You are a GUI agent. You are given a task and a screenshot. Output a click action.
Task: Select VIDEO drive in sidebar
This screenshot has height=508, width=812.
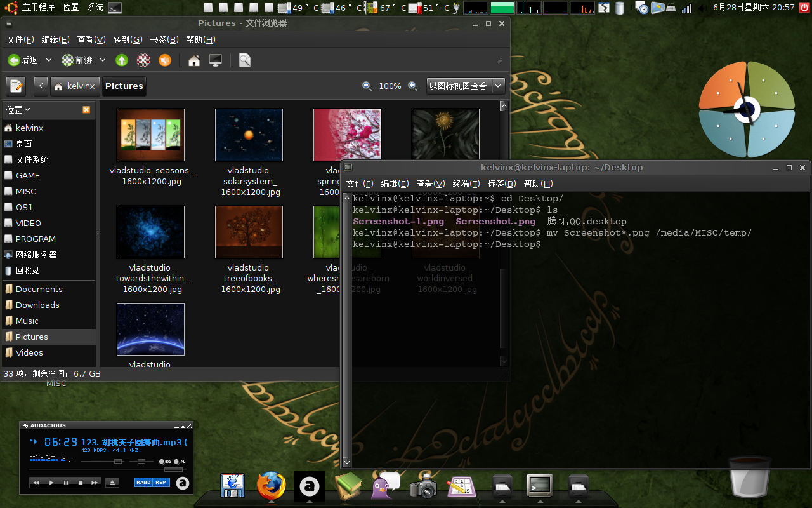pyautogui.click(x=49, y=223)
